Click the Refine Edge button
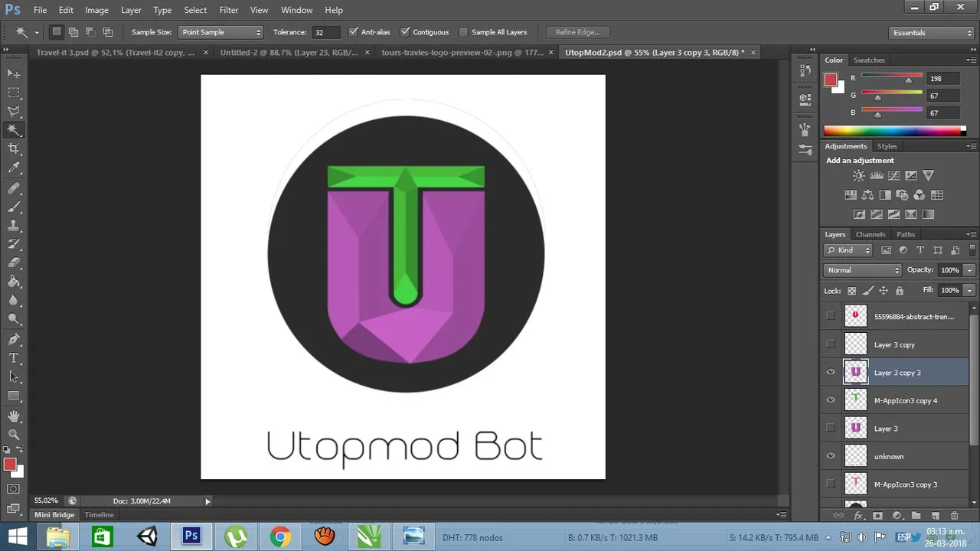This screenshot has height=551, width=980. pyautogui.click(x=578, y=32)
